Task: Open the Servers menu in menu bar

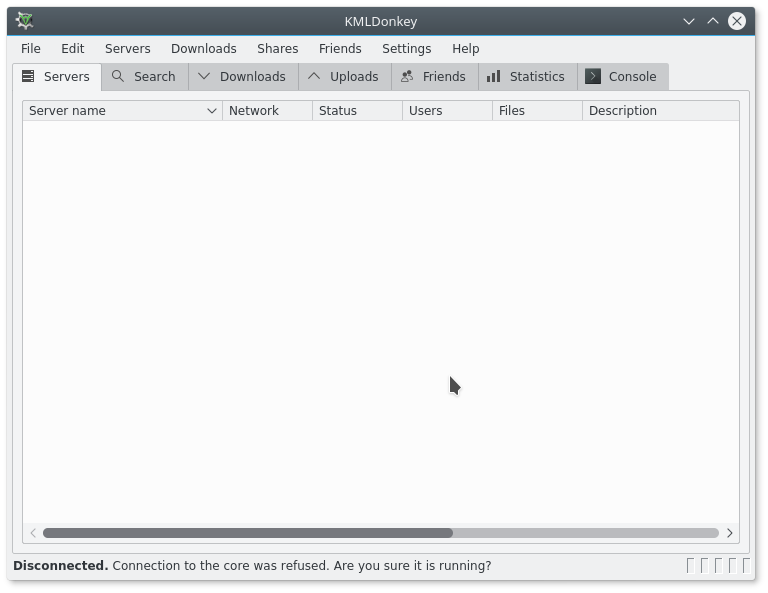Action: (x=127, y=48)
